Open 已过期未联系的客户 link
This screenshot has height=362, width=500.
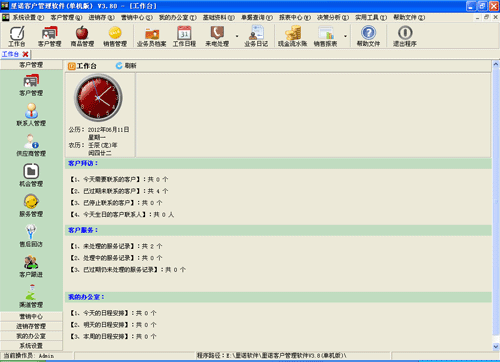pyautogui.click(x=119, y=191)
